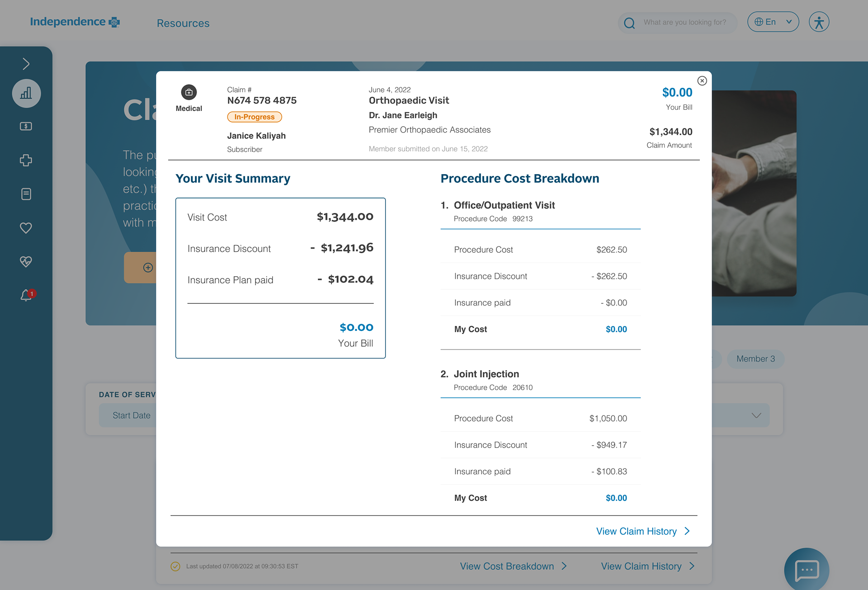Open the heartbeat wellness icon in sidebar
The width and height of the screenshot is (868, 590).
click(26, 261)
